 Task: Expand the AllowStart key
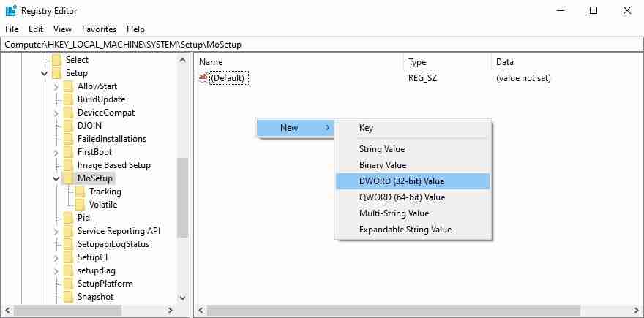[56, 86]
